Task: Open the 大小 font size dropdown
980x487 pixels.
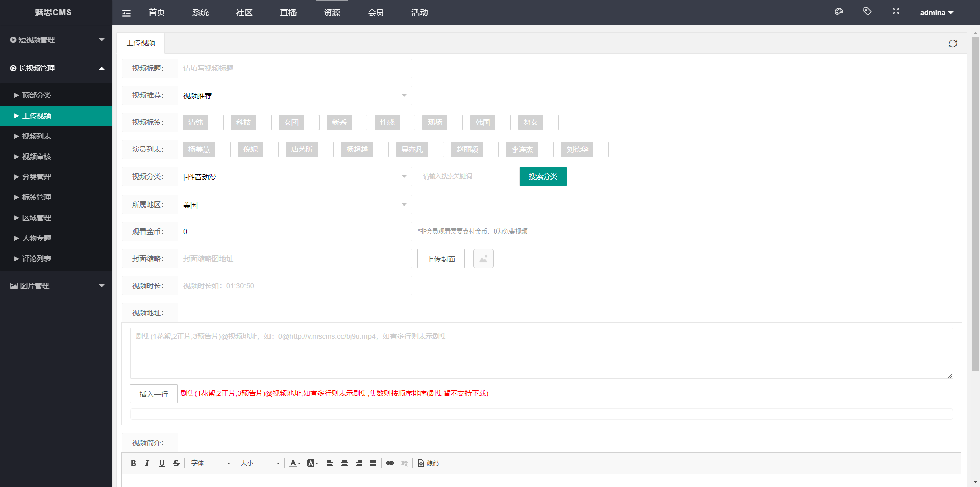Action: [260, 463]
